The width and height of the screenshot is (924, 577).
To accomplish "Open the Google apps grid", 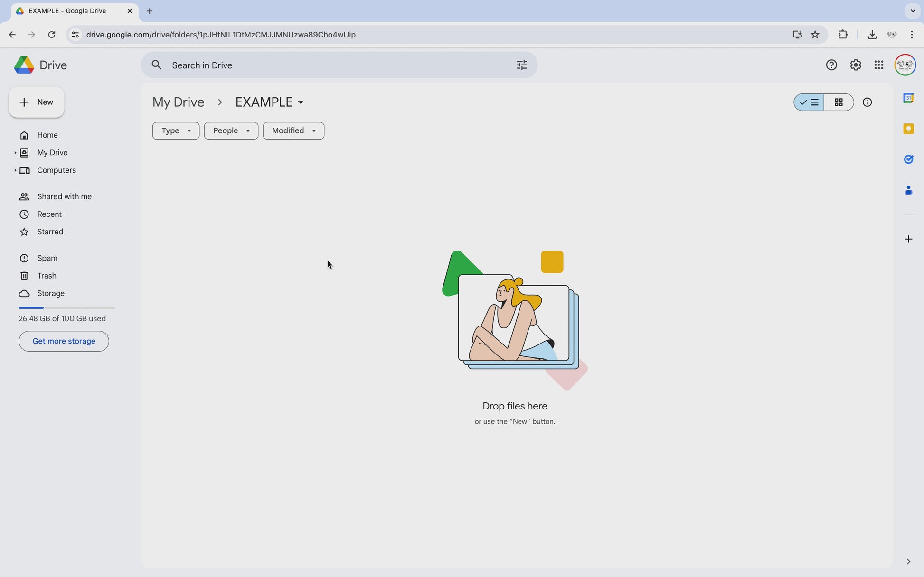I will click(878, 65).
